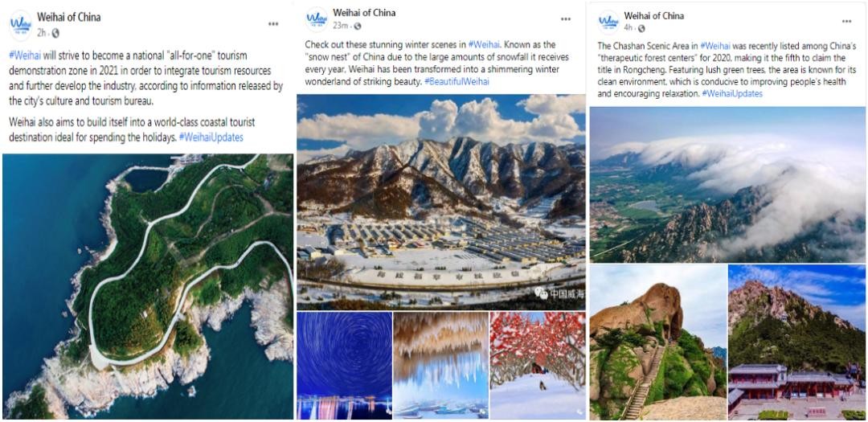
Task: Open the #WeihaiUpdates hashtag in the tourism zone post
Action: (211, 137)
